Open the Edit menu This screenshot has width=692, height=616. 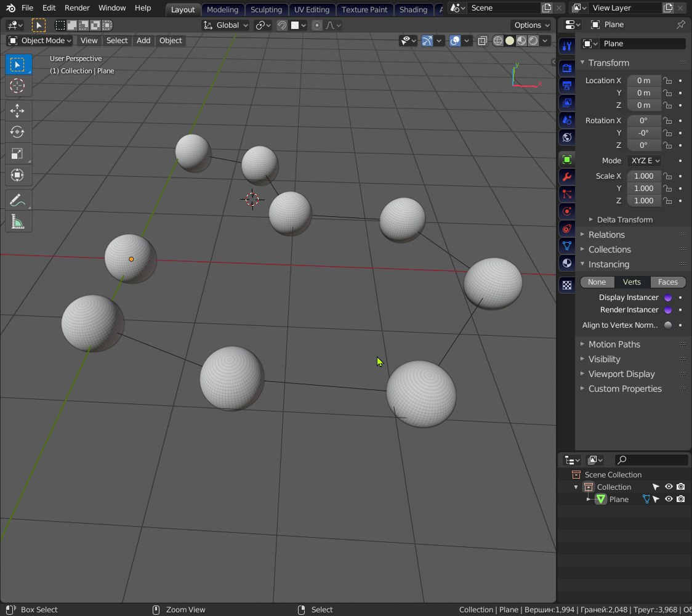[49, 8]
